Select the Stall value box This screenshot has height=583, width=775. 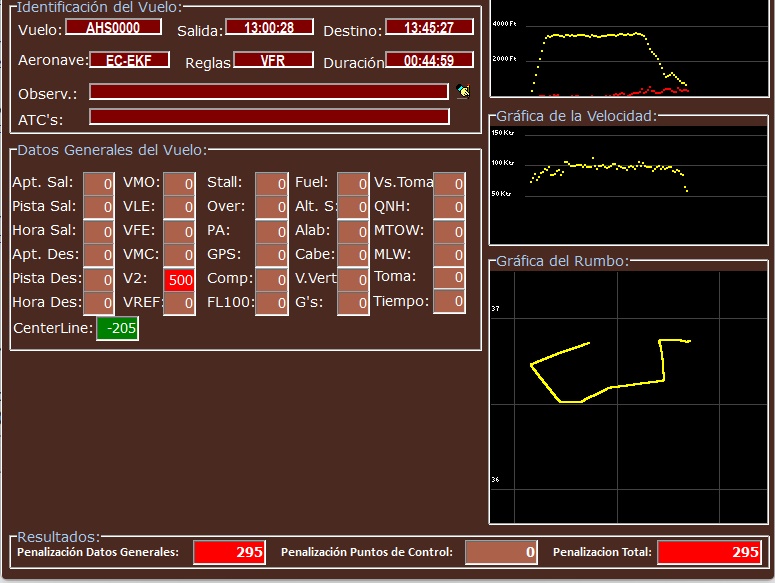[x=271, y=183]
